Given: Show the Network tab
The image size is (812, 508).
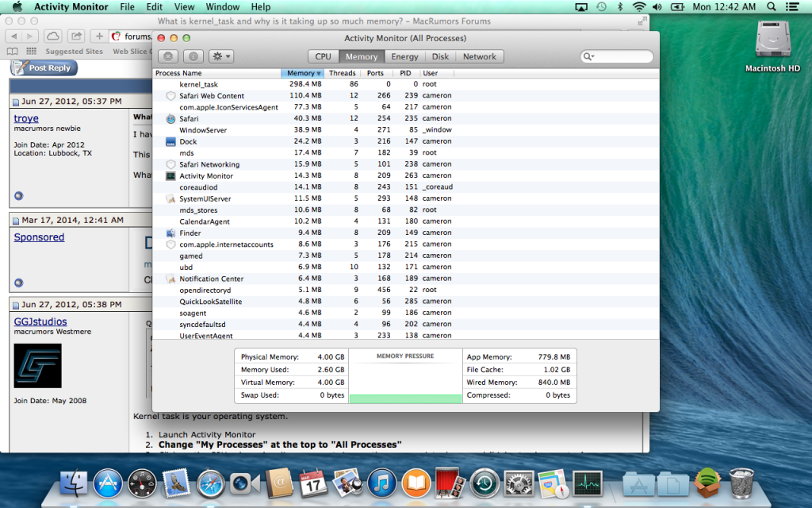Looking at the screenshot, I should pyautogui.click(x=480, y=56).
